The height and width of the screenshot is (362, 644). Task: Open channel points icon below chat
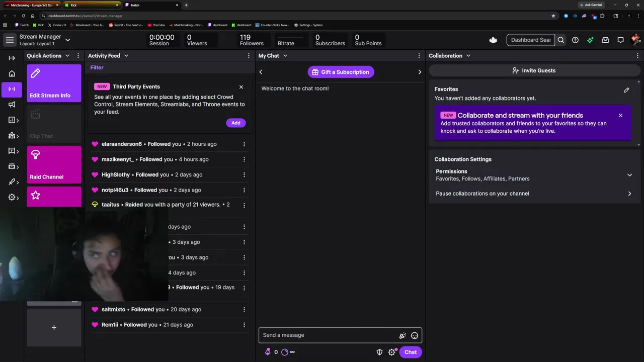tap(285, 352)
